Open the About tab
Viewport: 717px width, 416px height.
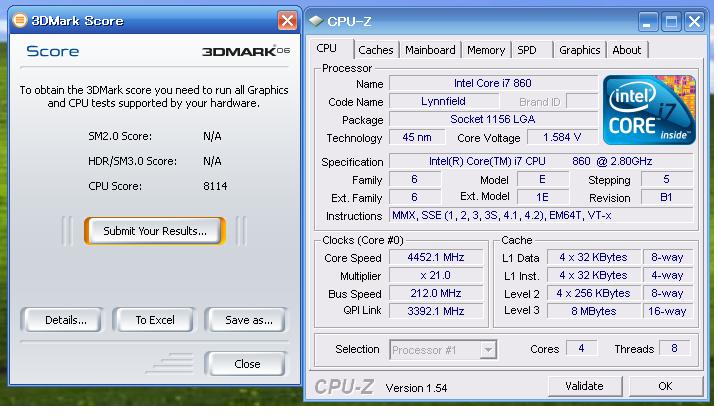point(627,50)
